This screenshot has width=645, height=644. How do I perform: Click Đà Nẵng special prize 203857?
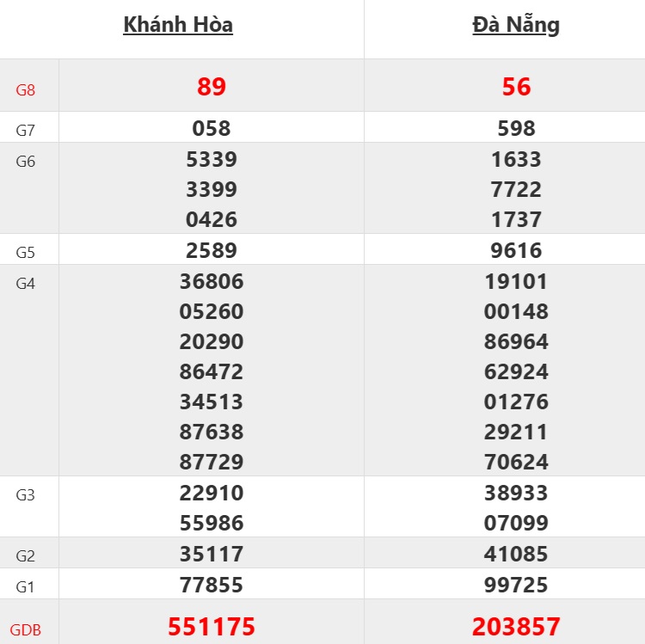[x=516, y=627]
